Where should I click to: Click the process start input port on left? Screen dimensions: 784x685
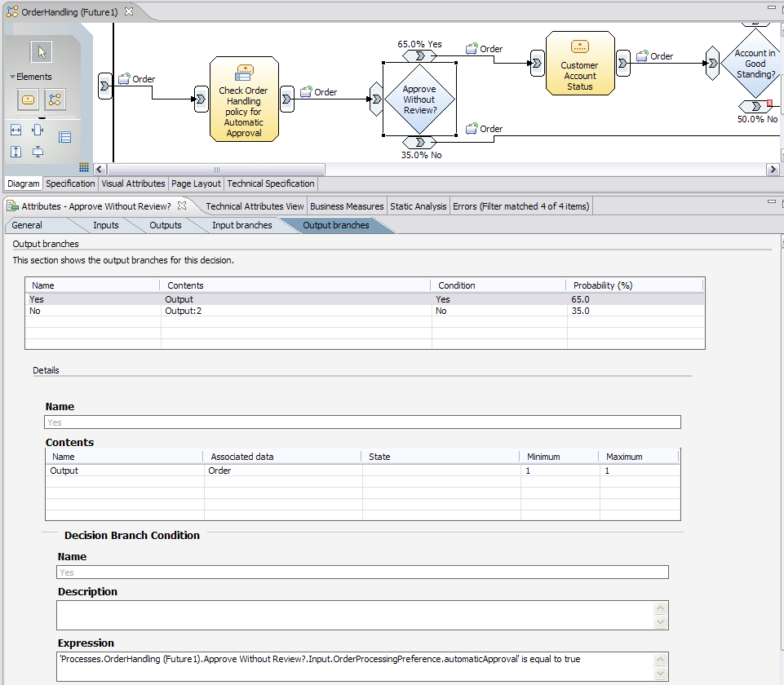tap(105, 86)
